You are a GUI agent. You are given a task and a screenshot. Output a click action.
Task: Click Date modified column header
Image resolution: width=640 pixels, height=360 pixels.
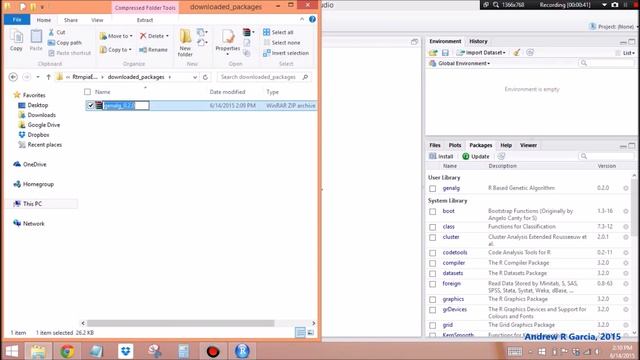tap(227, 92)
